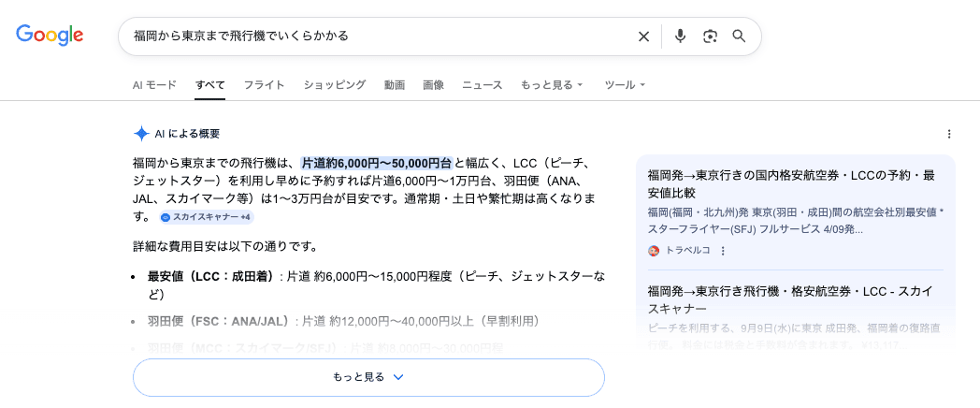The height and width of the screenshot is (408, 980).
Task: Open 福岡発→東京行きの国内格安航空券 link
Action: (791, 183)
